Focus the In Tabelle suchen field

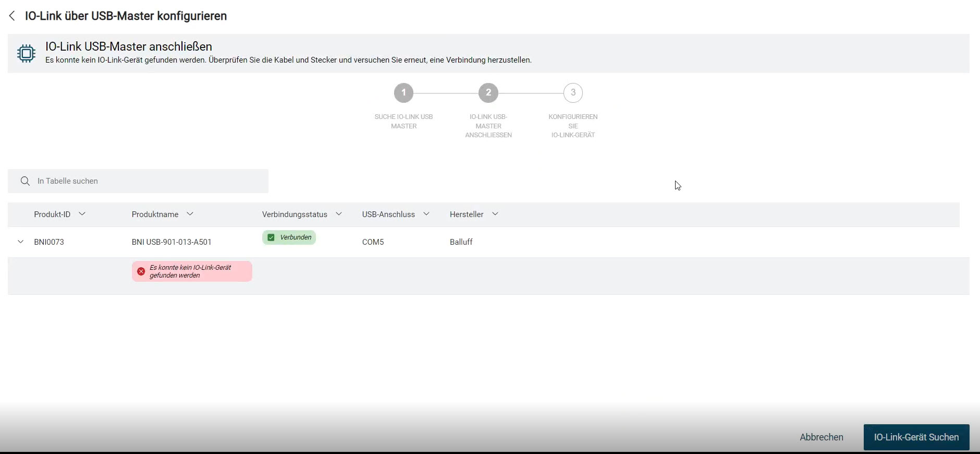[x=138, y=181]
